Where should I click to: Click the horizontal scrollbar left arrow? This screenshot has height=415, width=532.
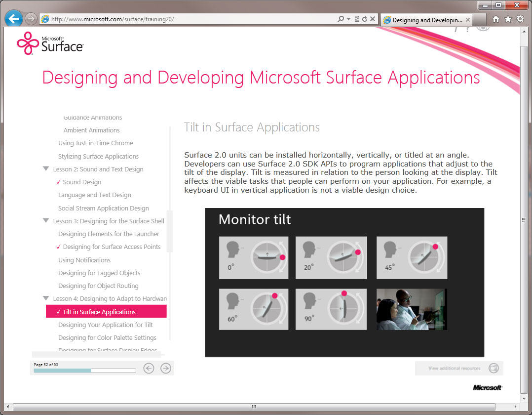8,407
